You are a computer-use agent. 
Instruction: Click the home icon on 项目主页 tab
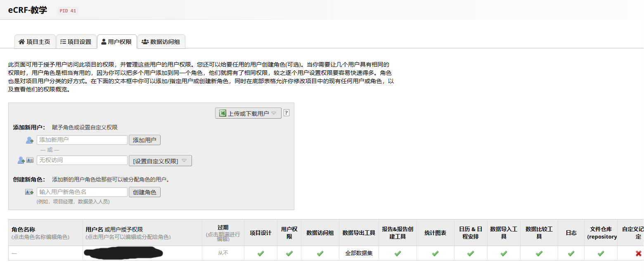pos(21,41)
